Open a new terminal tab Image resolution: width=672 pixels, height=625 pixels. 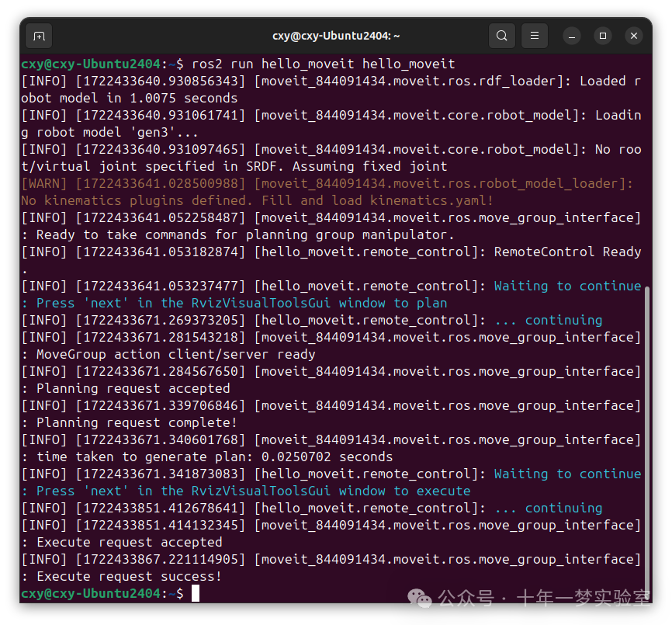(x=39, y=36)
